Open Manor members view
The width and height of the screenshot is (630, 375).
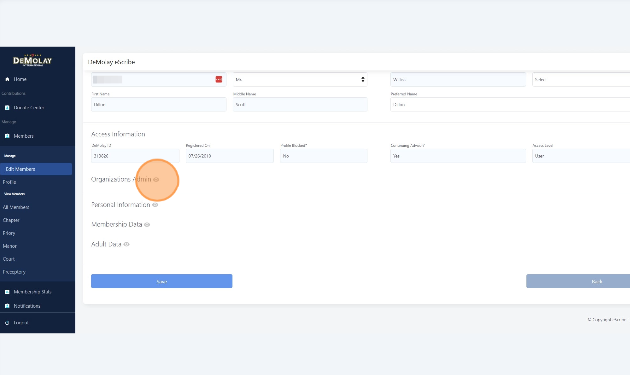click(x=10, y=246)
